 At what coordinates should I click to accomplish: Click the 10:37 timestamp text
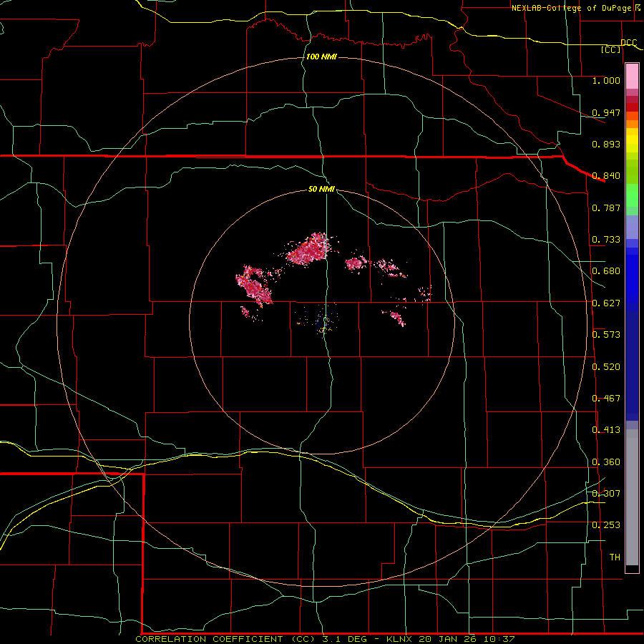[x=499, y=639]
